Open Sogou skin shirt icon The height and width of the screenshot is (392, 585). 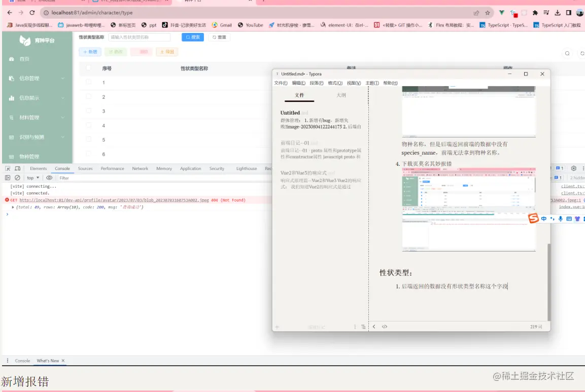click(577, 219)
